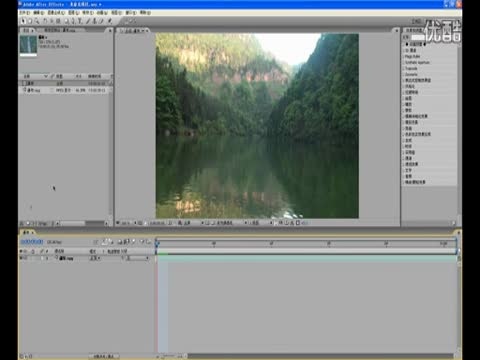Select the composition item in the Project list
Screen dimensions: 480x360
[65, 83]
